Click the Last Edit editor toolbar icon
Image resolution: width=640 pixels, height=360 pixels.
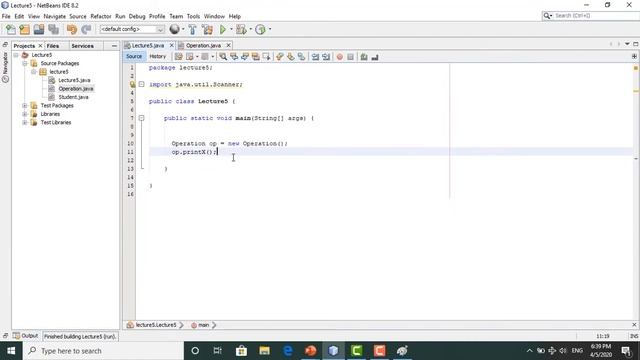click(x=178, y=57)
